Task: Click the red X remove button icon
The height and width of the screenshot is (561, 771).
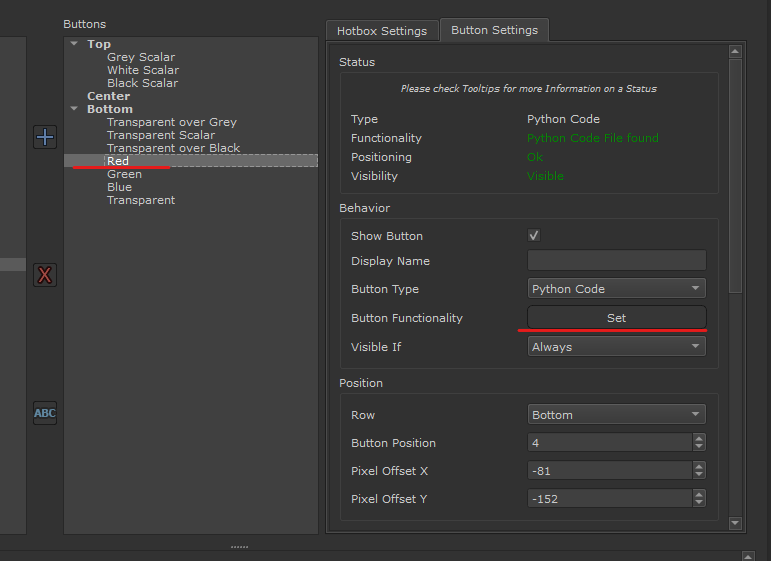Action: pos(45,275)
